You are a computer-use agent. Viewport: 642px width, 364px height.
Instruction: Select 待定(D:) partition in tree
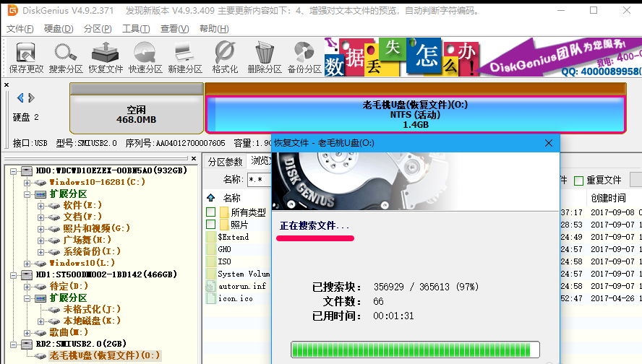(69, 286)
